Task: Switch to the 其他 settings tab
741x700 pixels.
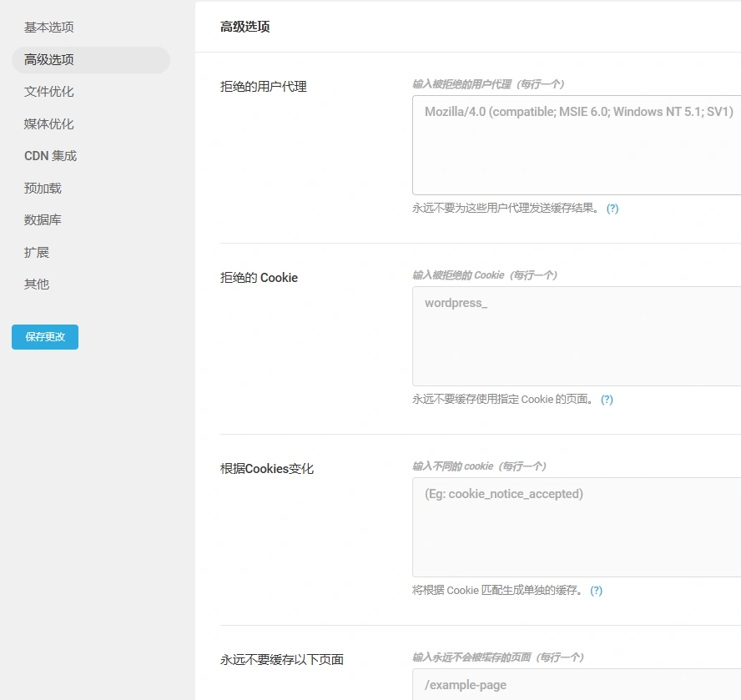Action: 37,284
